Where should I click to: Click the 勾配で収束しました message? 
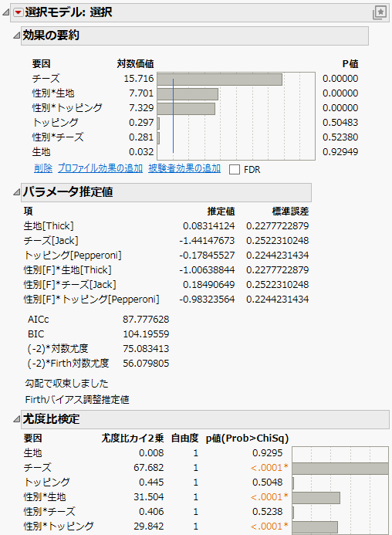click(66, 383)
